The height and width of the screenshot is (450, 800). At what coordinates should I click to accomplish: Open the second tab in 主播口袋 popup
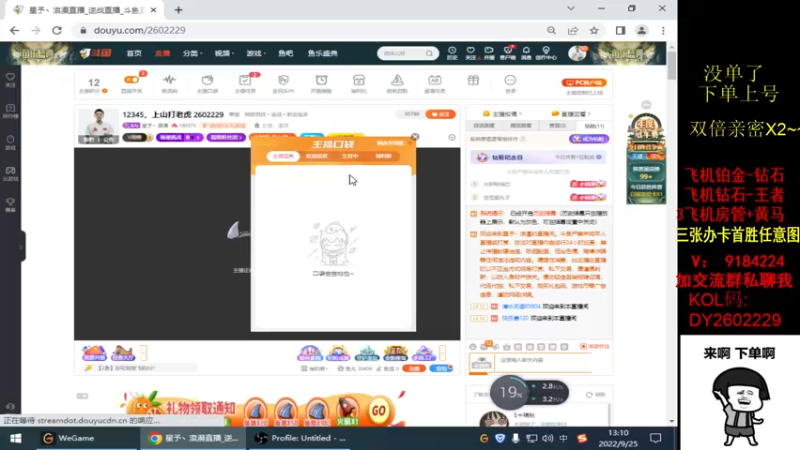point(316,156)
